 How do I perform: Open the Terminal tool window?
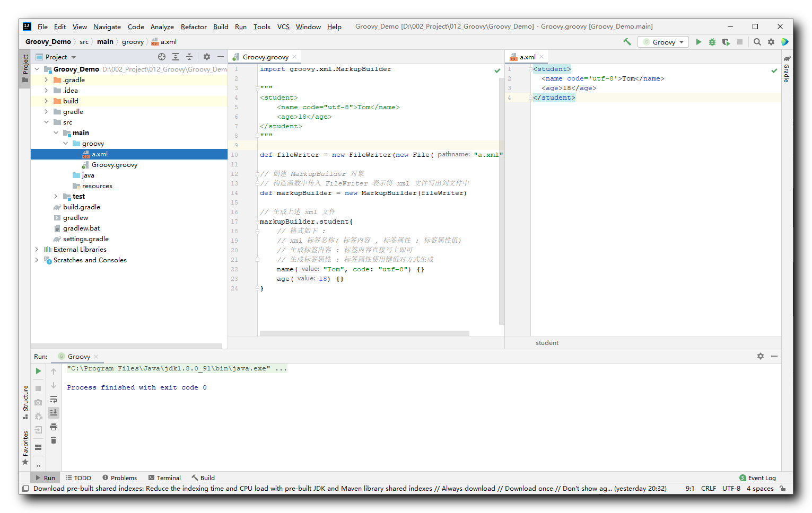(x=164, y=478)
